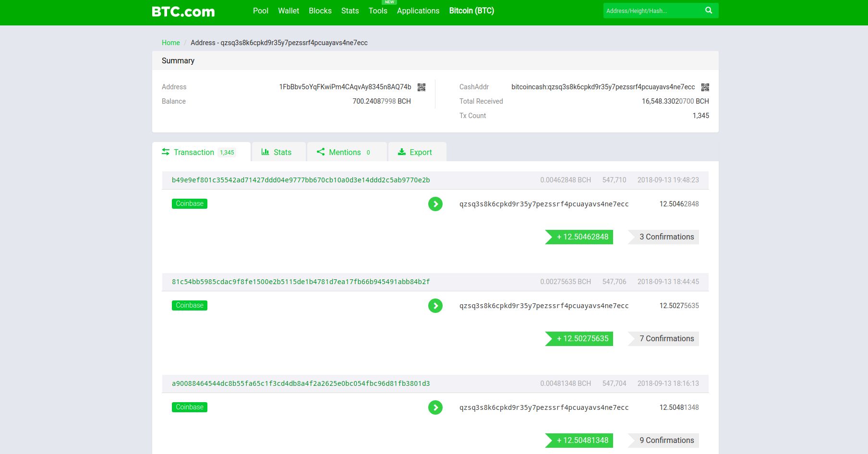Navigate to Home via the breadcrumb
The image size is (868, 454).
(170, 43)
